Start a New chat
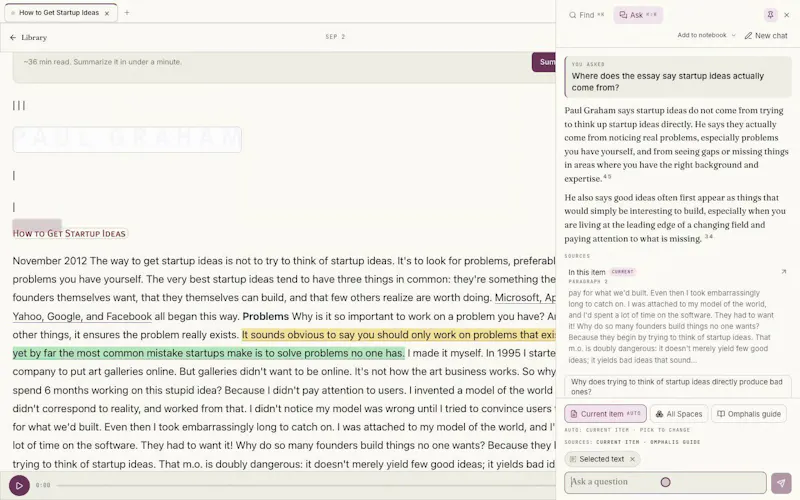 pyautogui.click(x=766, y=36)
